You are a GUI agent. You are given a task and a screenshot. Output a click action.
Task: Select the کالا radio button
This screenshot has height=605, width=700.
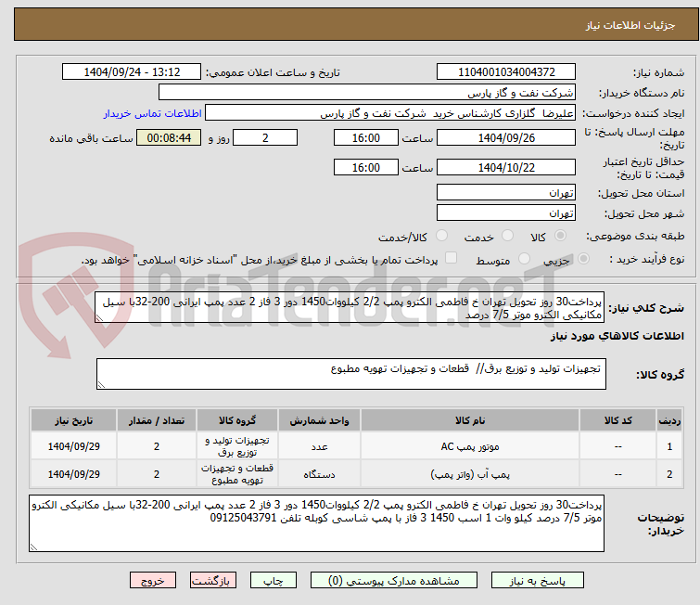click(560, 236)
